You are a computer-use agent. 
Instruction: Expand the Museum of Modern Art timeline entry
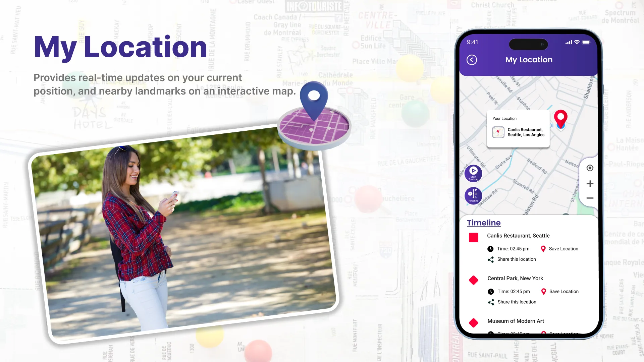pyautogui.click(x=515, y=321)
